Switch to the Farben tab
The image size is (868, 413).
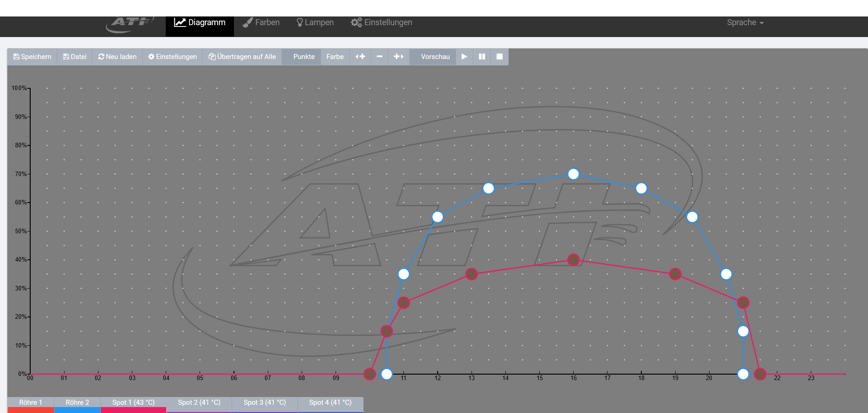(x=261, y=22)
